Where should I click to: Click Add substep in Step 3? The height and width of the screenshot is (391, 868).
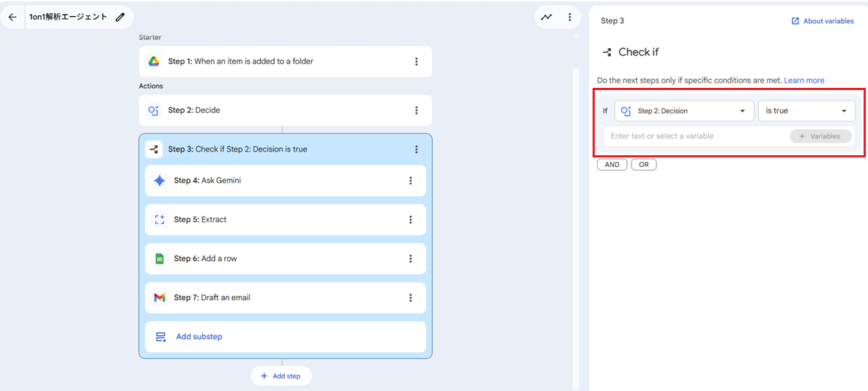(x=199, y=337)
